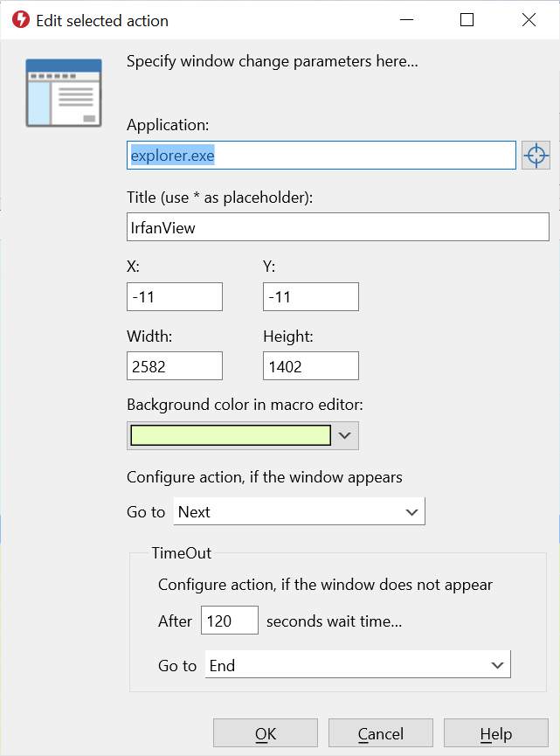Maximize the Edit selected action window
560x756 pixels.
(467, 20)
